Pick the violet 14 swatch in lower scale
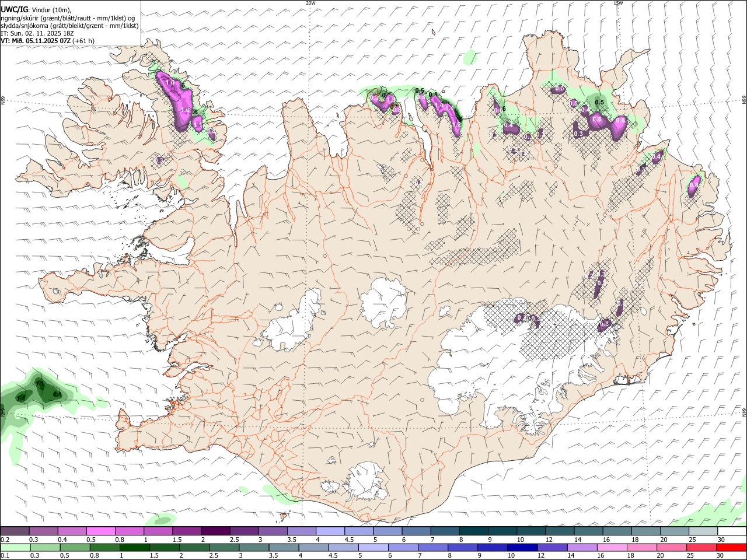The width and height of the screenshot is (747, 560). coord(582,547)
